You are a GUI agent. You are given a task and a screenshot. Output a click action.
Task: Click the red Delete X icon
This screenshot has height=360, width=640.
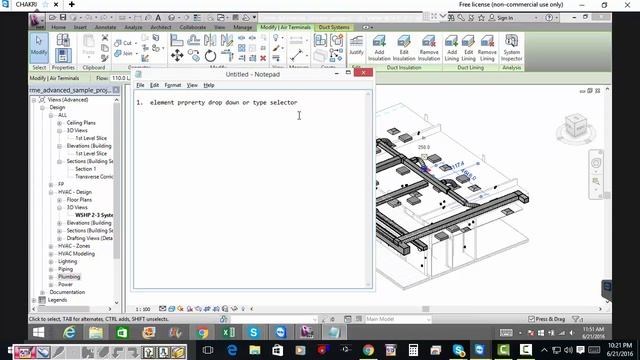coord(263,58)
